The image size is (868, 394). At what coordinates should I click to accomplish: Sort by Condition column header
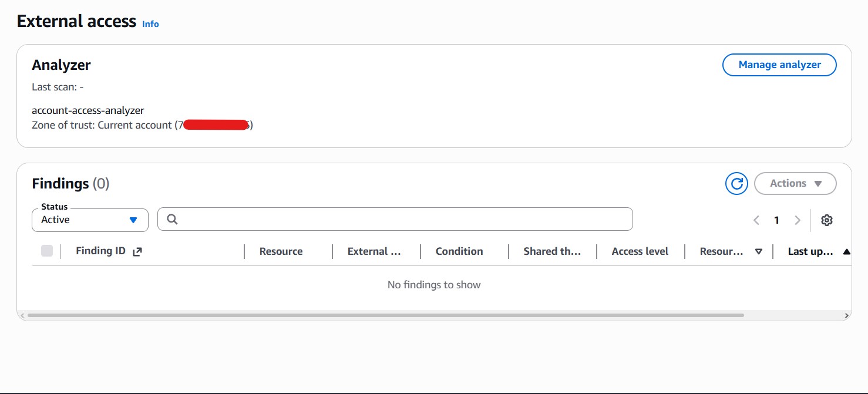tap(459, 251)
